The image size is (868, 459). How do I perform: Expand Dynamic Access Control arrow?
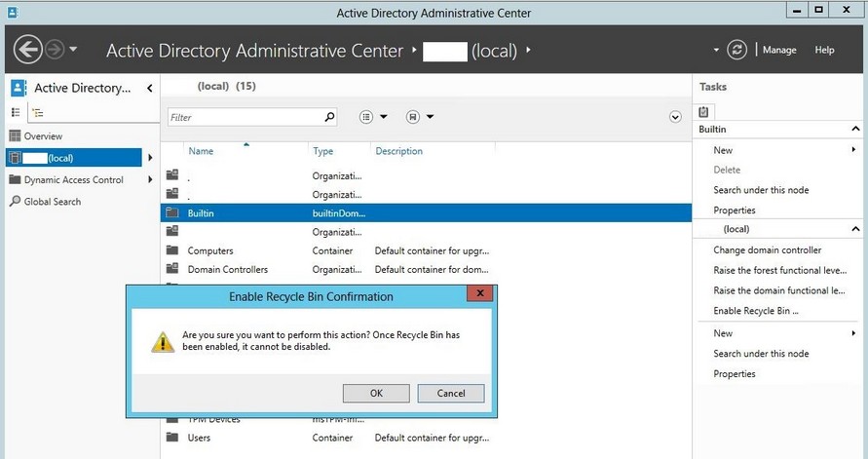coord(150,179)
